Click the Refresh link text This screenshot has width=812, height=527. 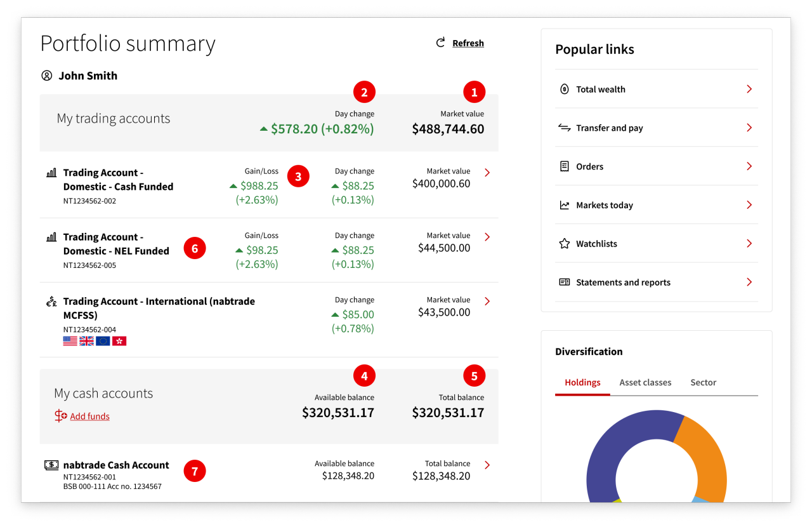[468, 43]
